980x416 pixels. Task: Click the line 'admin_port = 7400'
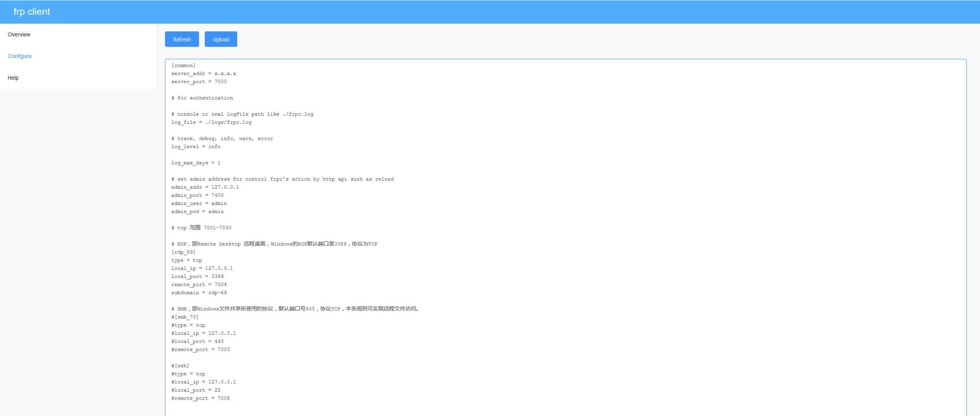tap(197, 195)
